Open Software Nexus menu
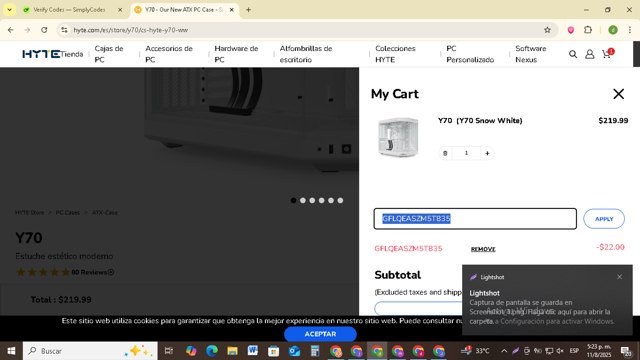 tap(531, 54)
